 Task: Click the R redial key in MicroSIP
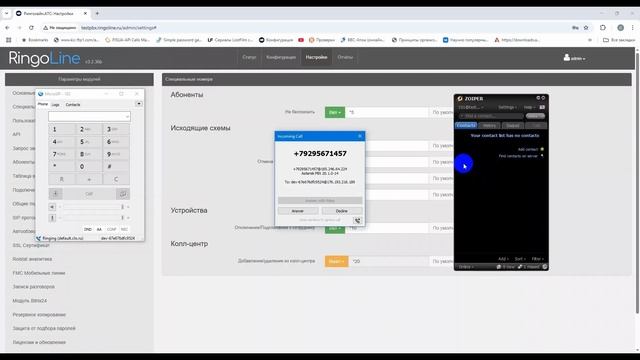coord(62,179)
